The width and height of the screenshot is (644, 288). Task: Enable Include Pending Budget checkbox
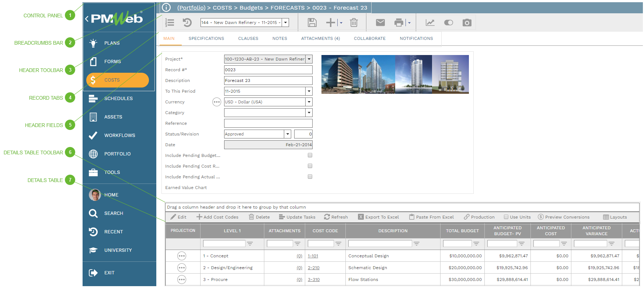pyautogui.click(x=310, y=155)
